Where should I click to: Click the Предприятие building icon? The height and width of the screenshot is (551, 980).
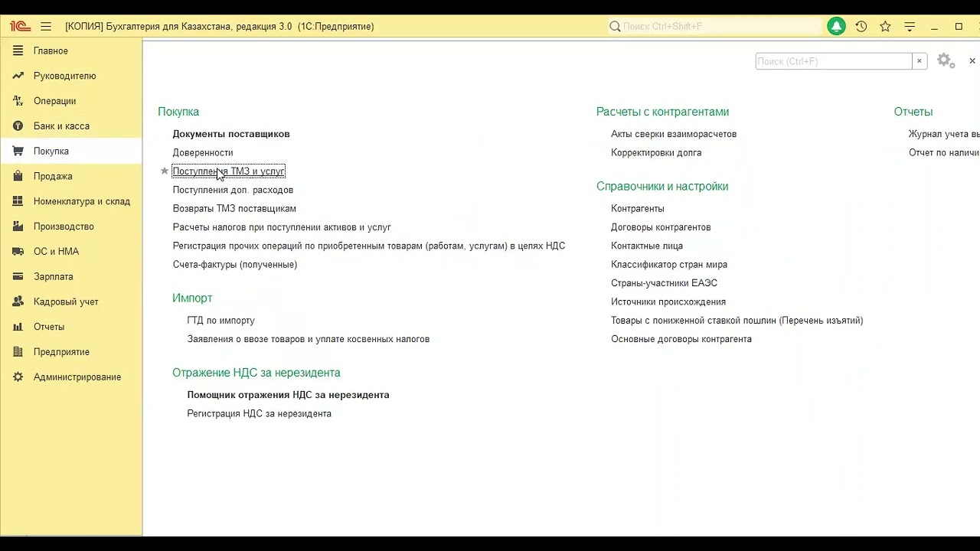18,352
